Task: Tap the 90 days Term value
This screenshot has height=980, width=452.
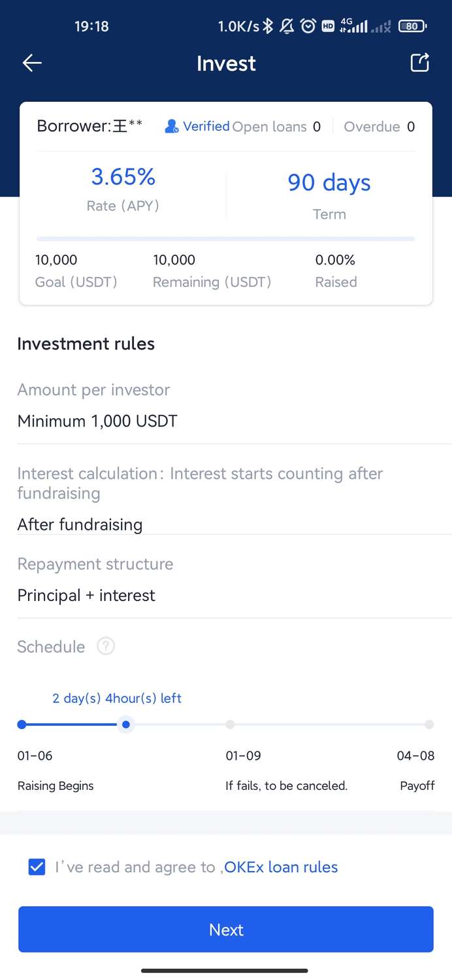Action: pos(329,183)
